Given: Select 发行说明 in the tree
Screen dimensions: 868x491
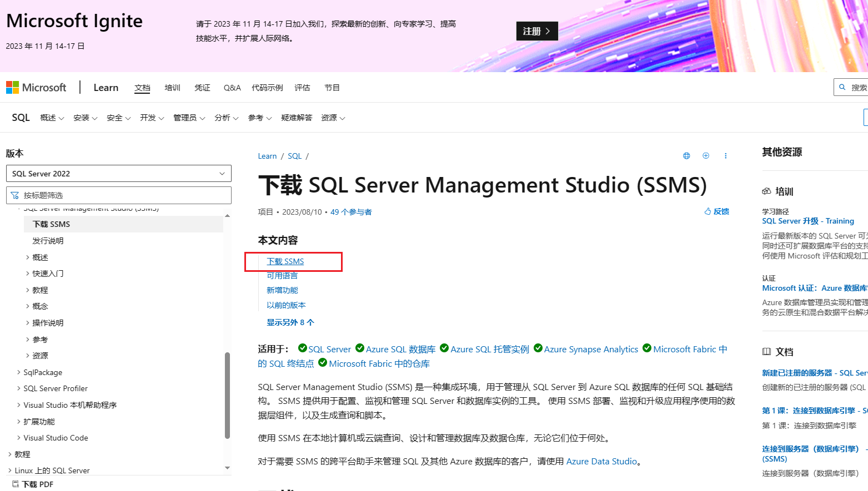Looking at the screenshot, I should pos(48,241).
